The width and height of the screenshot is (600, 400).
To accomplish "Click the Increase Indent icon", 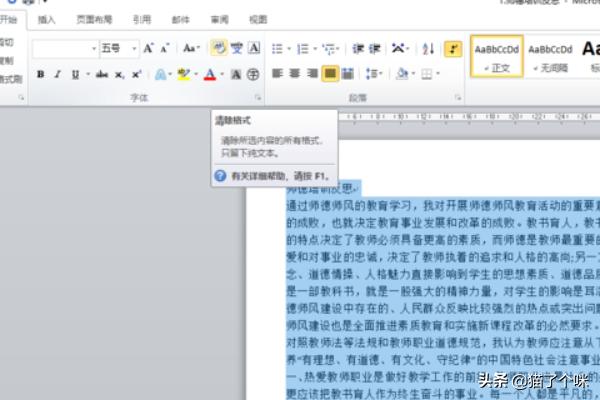I will tap(374, 49).
